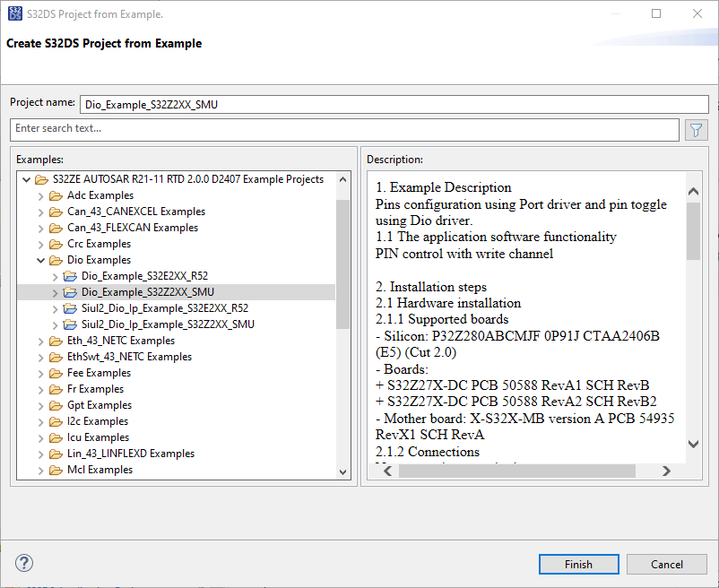Image resolution: width=719 pixels, height=588 pixels.
Task: Expand the Eth_43_NETC Examples node
Action: pos(40,341)
